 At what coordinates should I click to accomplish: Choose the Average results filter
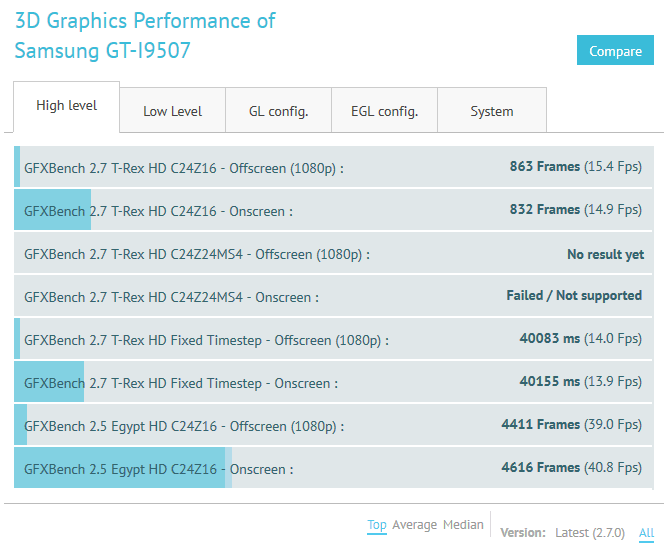414,525
